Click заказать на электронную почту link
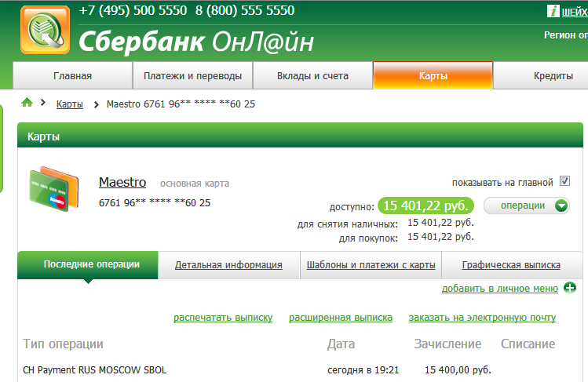The height and width of the screenshot is (382, 588). click(482, 318)
